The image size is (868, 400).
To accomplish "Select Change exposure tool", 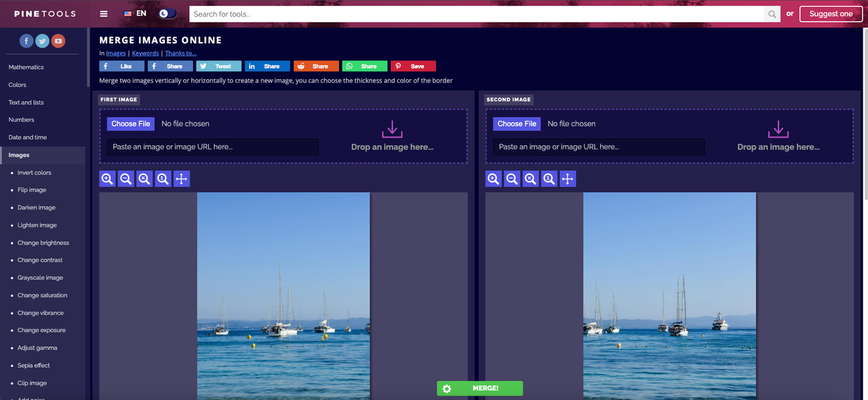I will (x=41, y=330).
